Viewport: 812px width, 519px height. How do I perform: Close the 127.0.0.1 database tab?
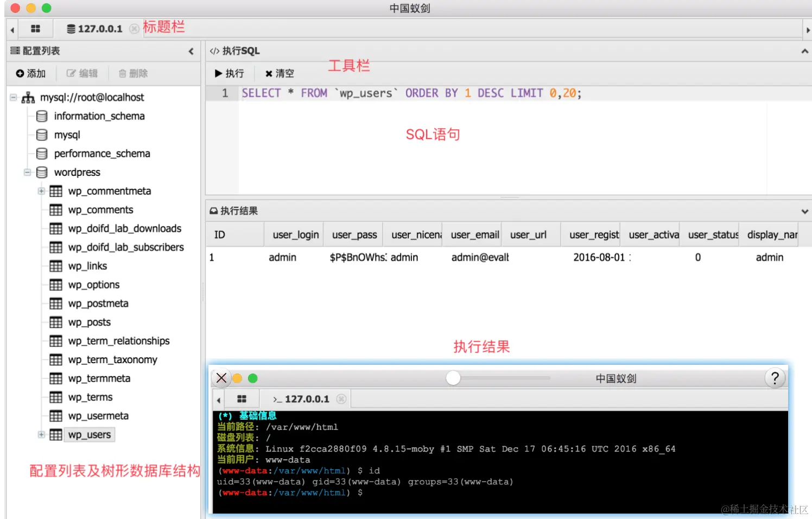click(134, 29)
